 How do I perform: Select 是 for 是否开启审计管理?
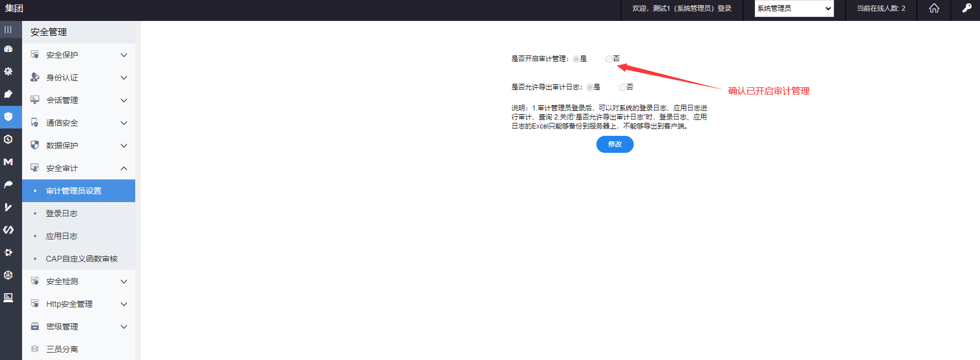click(576, 59)
